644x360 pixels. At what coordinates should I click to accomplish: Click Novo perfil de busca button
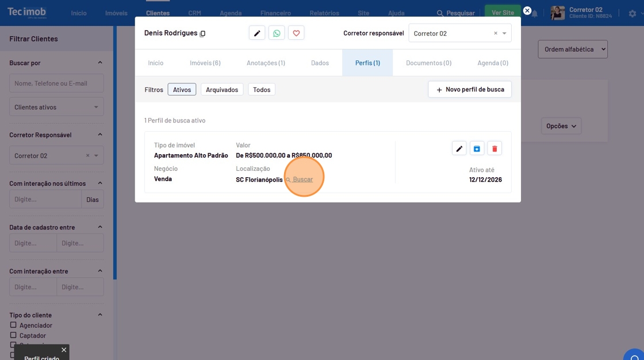tap(470, 90)
